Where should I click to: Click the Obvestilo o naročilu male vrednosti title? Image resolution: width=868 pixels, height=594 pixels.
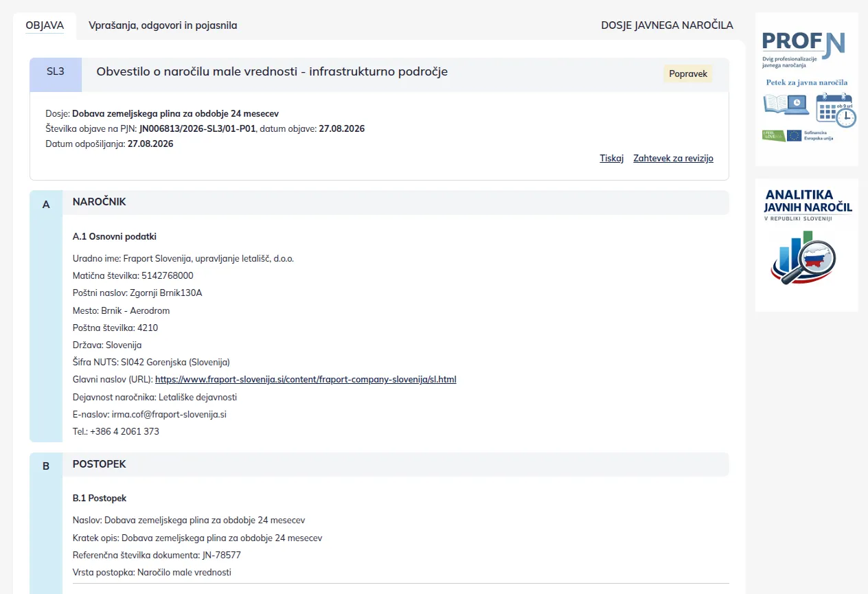272,71
